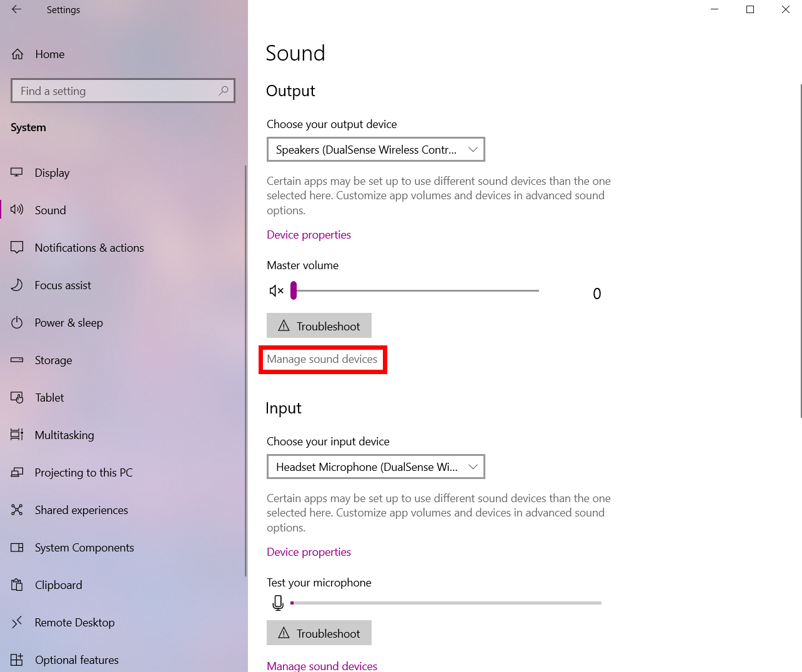Open the output device dropdown
This screenshot has width=802, height=672.
[x=375, y=149]
